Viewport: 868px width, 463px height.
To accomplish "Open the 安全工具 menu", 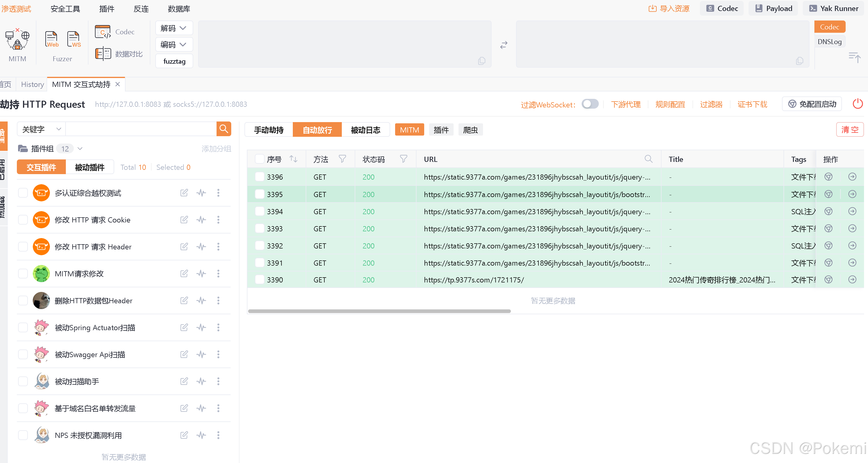I will pyautogui.click(x=65, y=9).
